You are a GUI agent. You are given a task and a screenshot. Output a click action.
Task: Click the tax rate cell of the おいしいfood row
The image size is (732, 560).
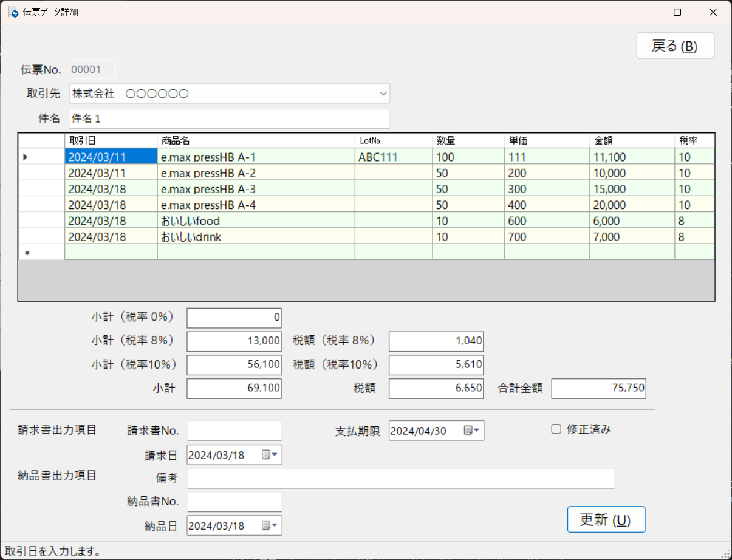[x=694, y=220]
